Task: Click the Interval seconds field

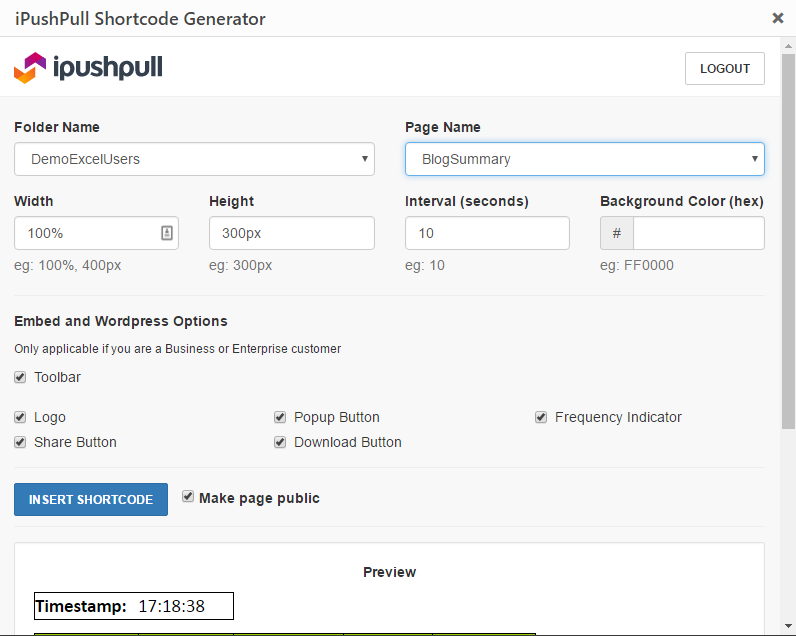Action: [486, 233]
